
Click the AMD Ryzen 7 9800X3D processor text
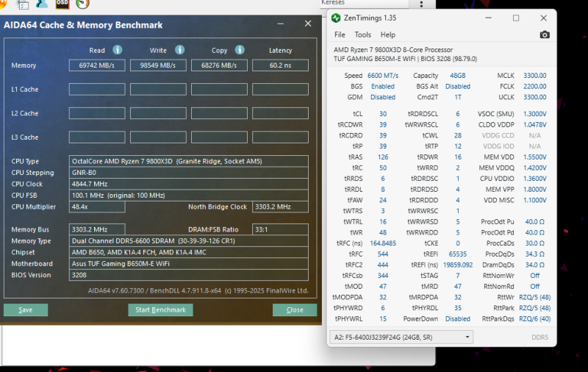(393, 49)
